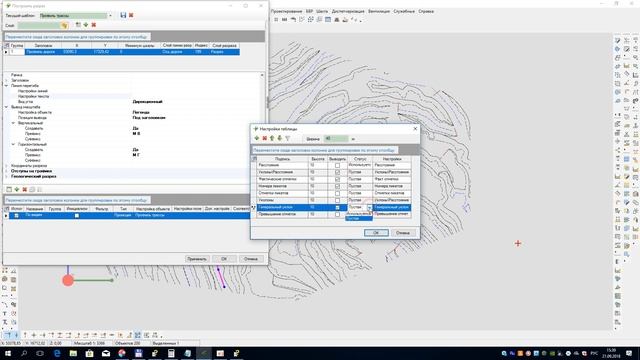Click the Подпись column header in settings table
640x360 pixels.
(282, 159)
